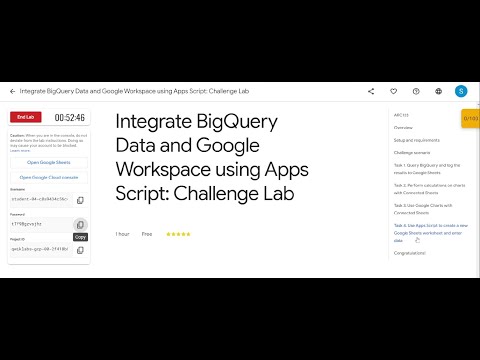Jump to Congratulations section
Image resolution: width=480 pixels, height=360 pixels.
click(x=410, y=253)
